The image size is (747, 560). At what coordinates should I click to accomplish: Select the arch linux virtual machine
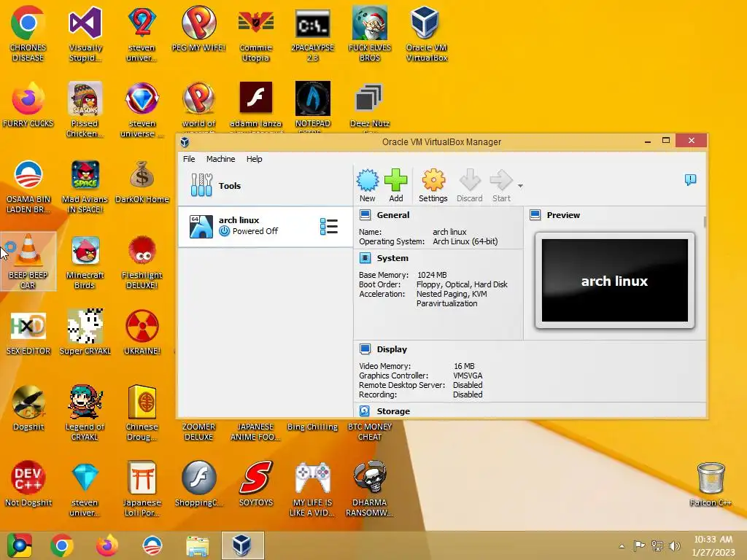click(x=265, y=226)
